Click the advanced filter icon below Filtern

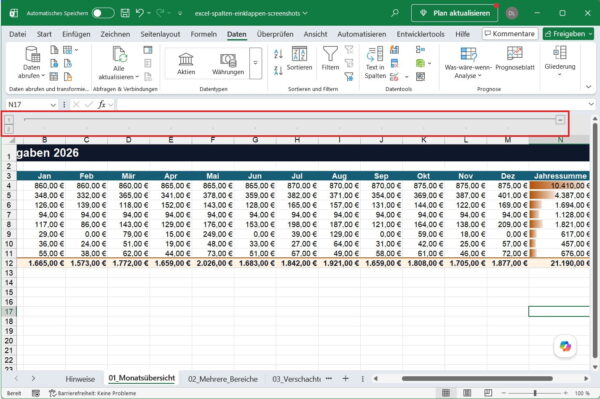click(x=349, y=77)
